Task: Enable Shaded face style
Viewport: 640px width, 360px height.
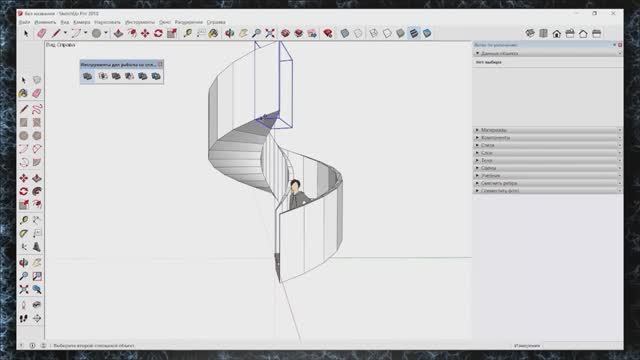Action: [x=400, y=33]
